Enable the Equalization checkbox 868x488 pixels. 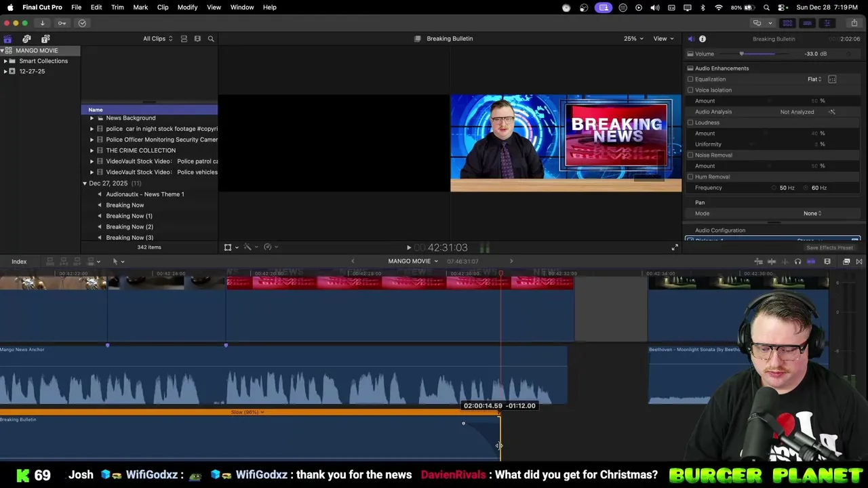[690, 79]
